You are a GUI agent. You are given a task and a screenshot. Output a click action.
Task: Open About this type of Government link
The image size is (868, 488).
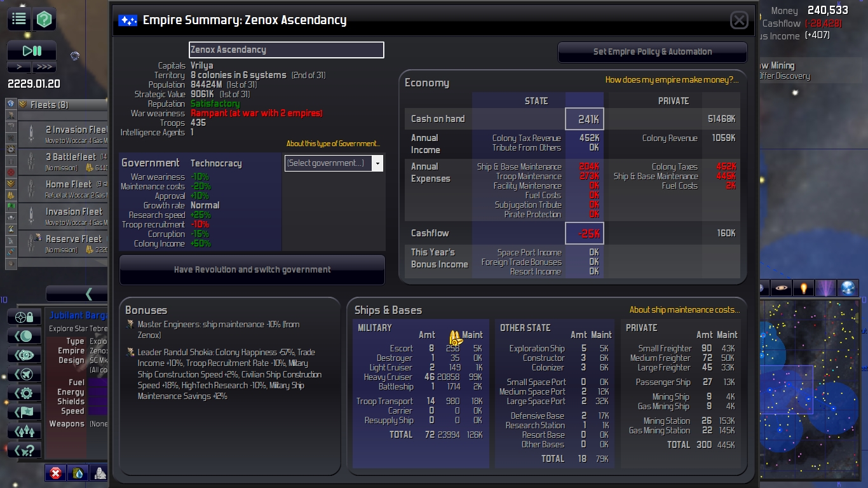click(333, 144)
